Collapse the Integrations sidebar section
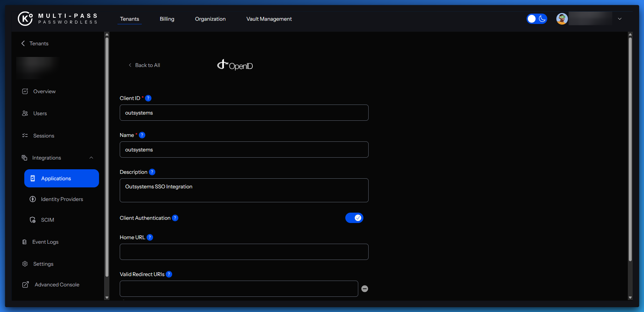 (91, 158)
